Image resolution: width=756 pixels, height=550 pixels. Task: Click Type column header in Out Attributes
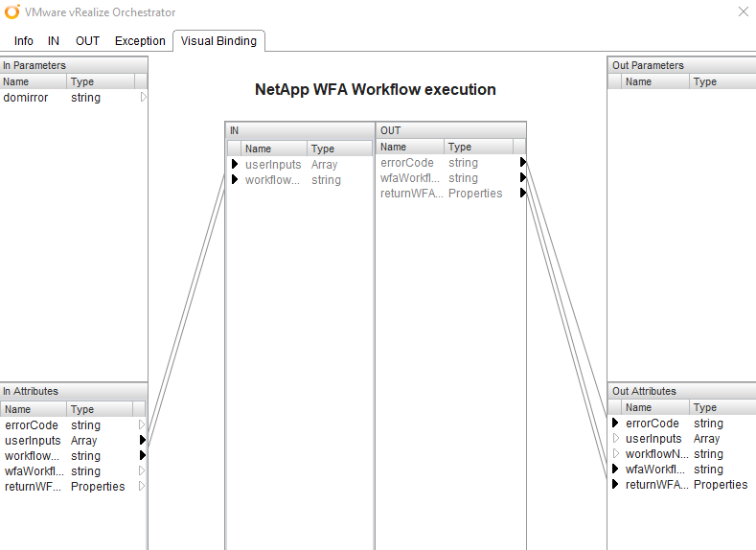(x=722, y=407)
